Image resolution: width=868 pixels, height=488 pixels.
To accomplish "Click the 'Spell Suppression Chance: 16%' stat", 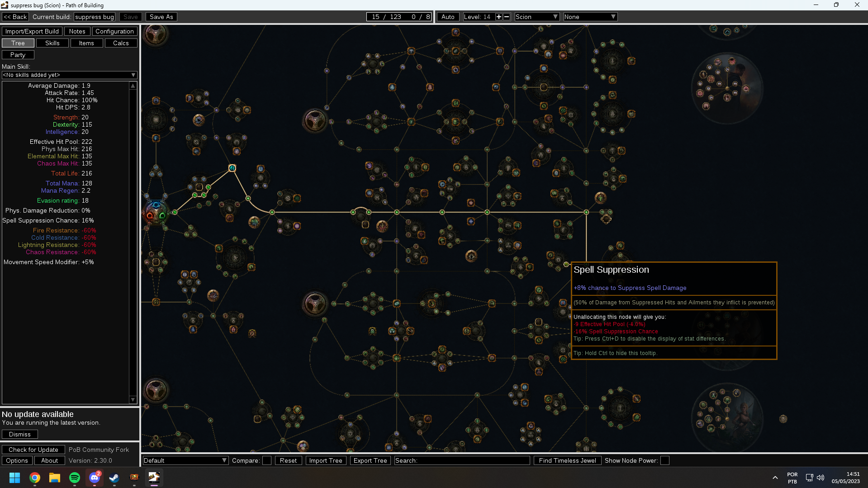I will [48, 220].
